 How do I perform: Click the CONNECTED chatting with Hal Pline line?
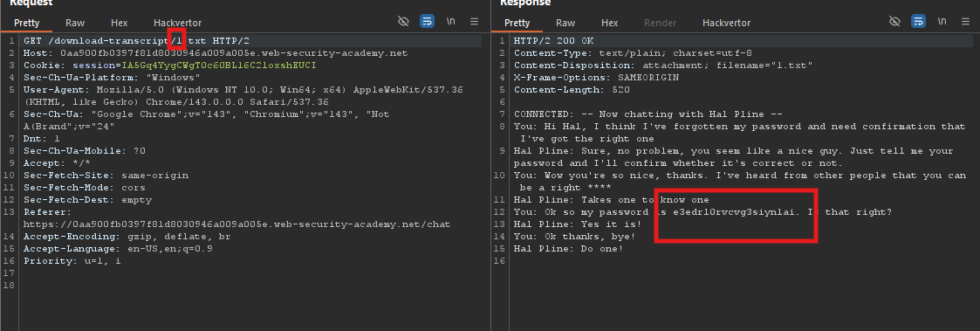coord(648,114)
